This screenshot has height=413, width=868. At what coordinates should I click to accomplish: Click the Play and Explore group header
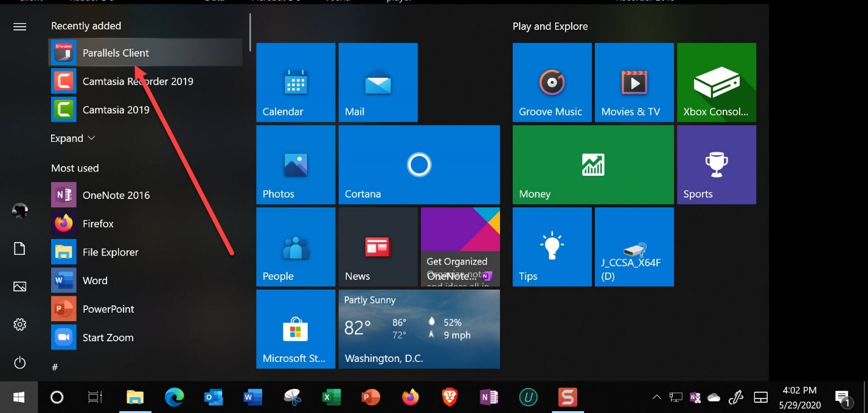tap(550, 27)
